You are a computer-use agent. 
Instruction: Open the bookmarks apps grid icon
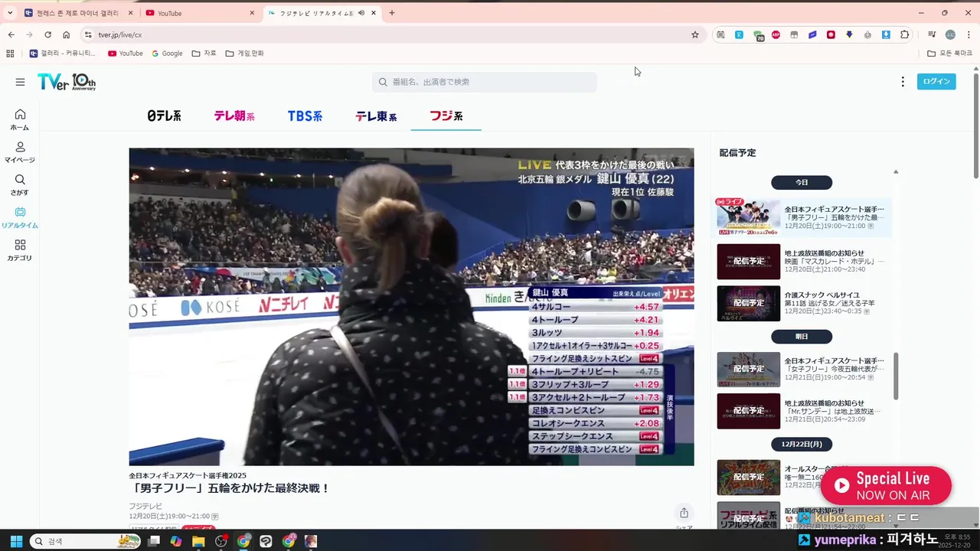coord(10,54)
